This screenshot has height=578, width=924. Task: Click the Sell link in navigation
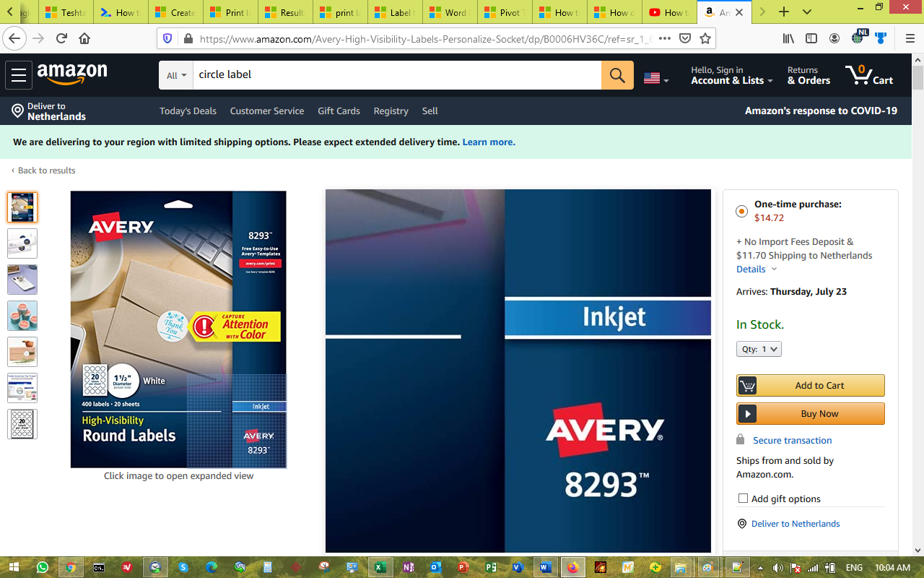click(430, 111)
